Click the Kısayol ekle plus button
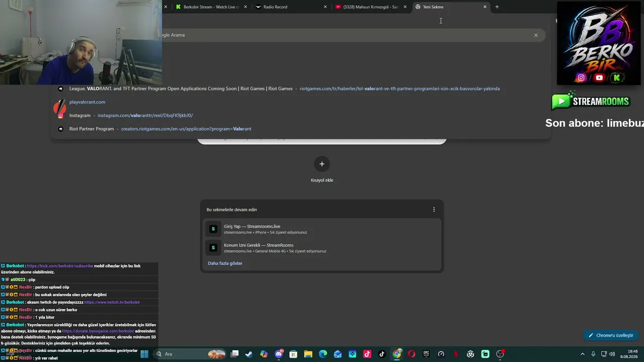The height and width of the screenshot is (362, 644). 322,164
